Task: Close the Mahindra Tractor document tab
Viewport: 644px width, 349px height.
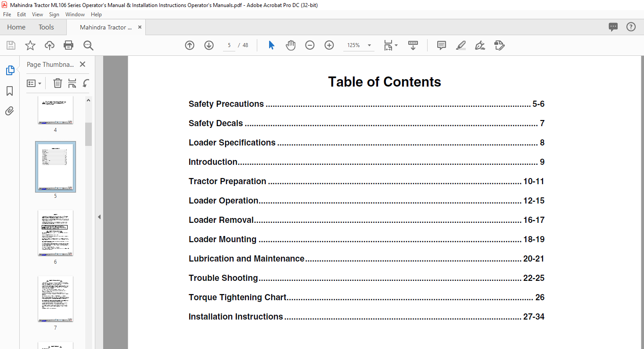Action: tap(140, 27)
